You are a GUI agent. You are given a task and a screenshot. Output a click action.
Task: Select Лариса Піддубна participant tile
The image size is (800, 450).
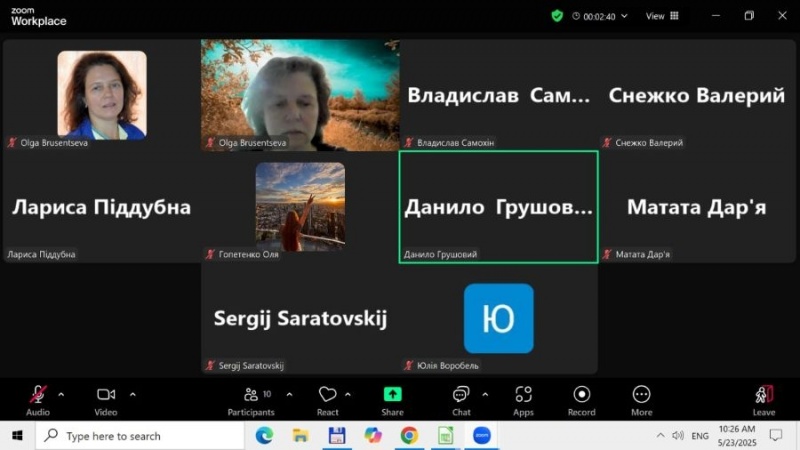click(102, 207)
